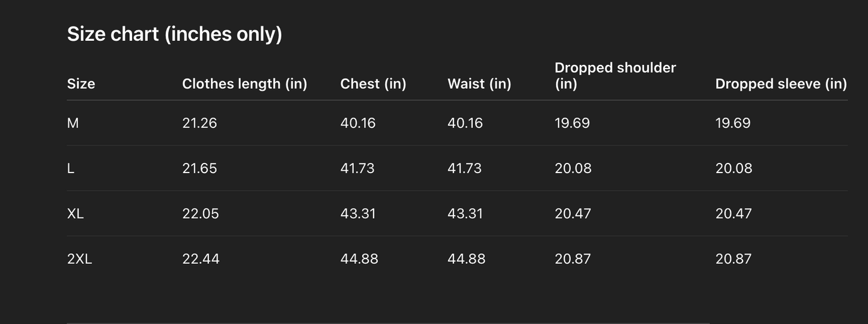Click clothes length value 21.26
This screenshot has width=868, height=324.
coord(199,123)
